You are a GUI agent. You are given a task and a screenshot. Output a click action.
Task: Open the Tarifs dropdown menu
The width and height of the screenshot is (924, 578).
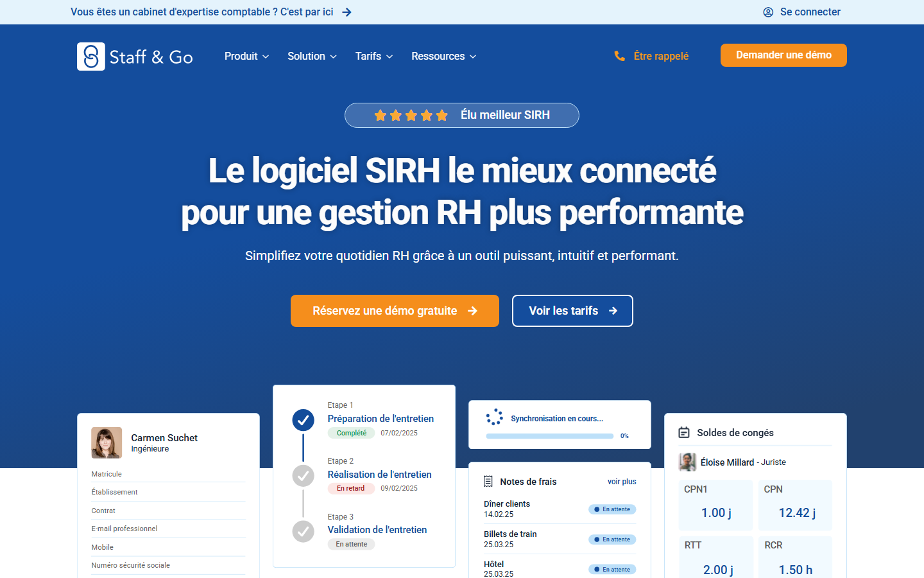[x=374, y=57]
